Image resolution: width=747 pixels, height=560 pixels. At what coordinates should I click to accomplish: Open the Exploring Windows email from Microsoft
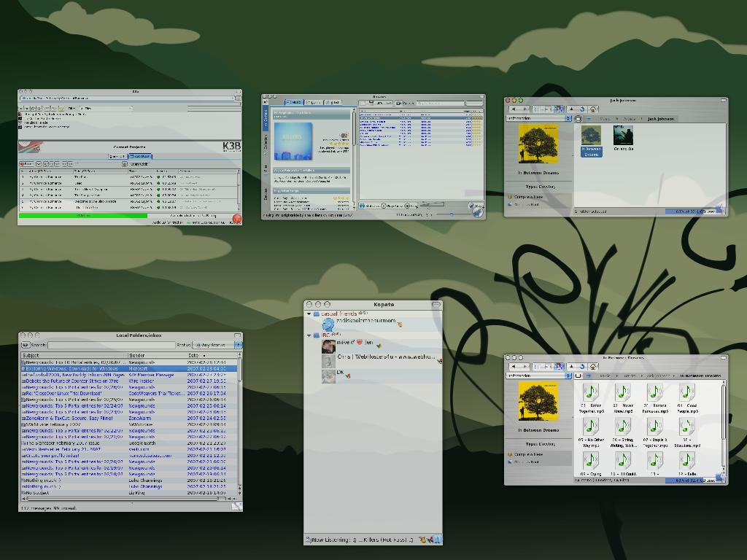[128, 368]
